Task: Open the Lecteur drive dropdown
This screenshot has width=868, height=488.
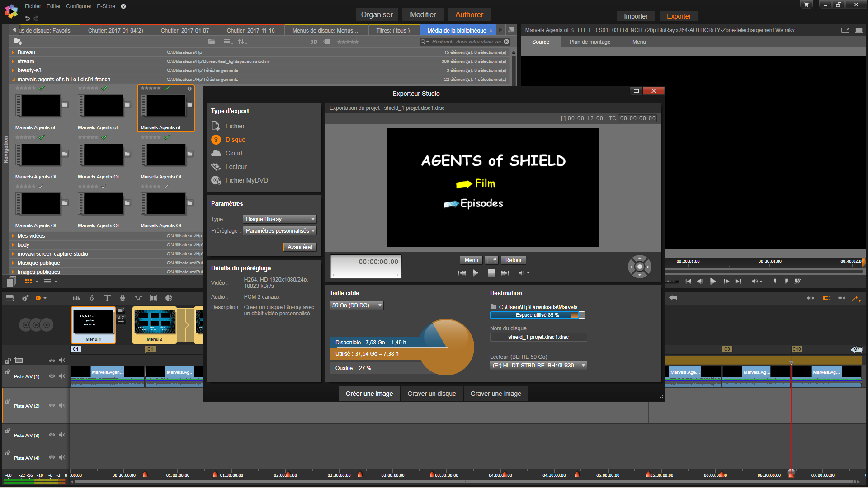Action: 538,365
